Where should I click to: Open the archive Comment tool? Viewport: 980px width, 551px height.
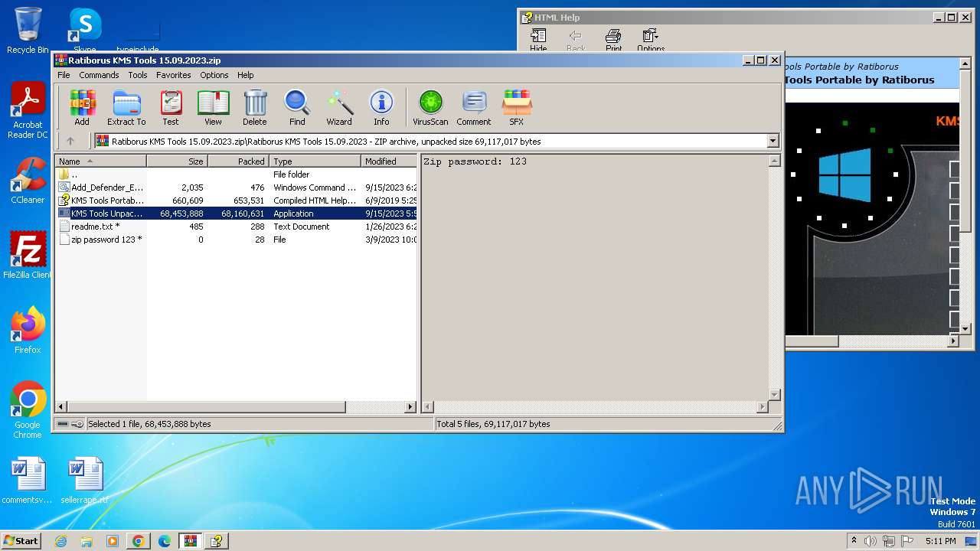(x=474, y=107)
